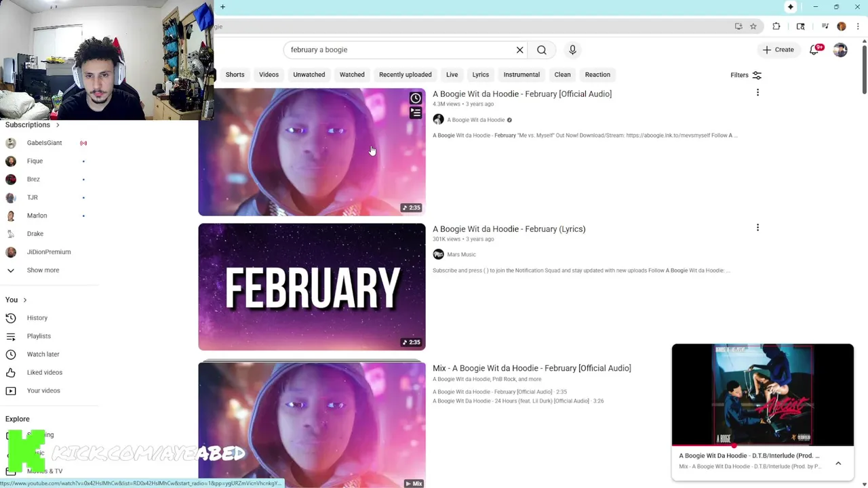This screenshot has height=488, width=868.
Task: Select the Unwatched filter chip
Action: [309, 75]
